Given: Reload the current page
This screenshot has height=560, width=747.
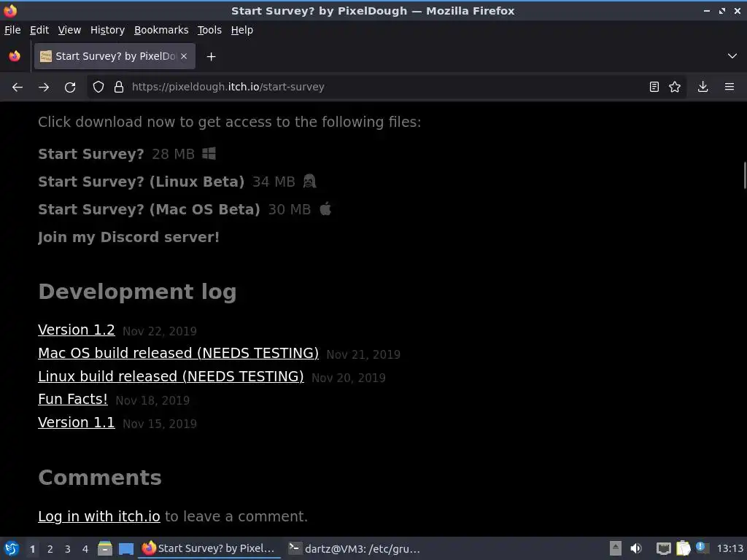Looking at the screenshot, I should [70, 87].
